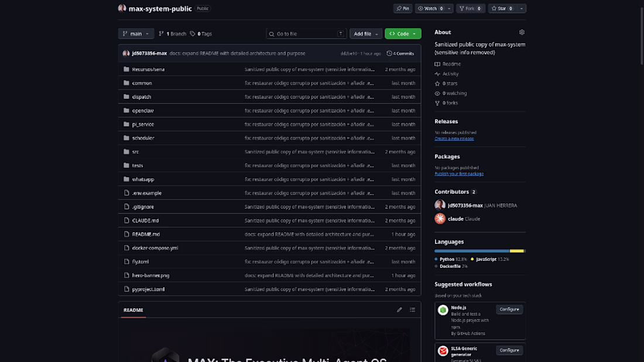Screen dimensions: 644x362
Task: Configure the Node.js workflow
Action: click(509, 309)
